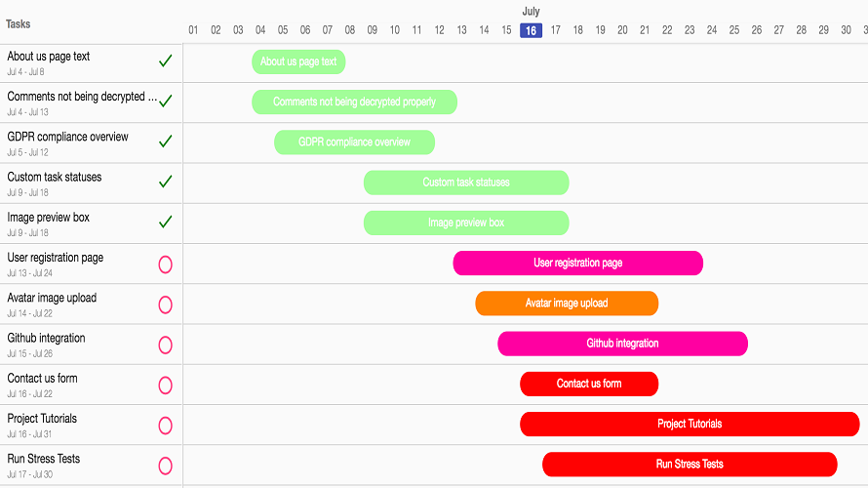Toggle the Avatar image upload status circle

pyautogui.click(x=165, y=305)
